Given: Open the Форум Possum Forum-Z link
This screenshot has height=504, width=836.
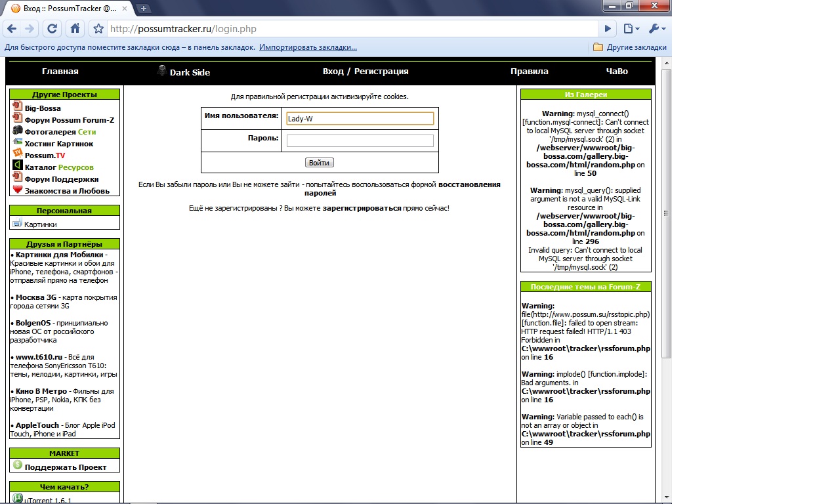Looking at the screenshot, I should [70, 120].
